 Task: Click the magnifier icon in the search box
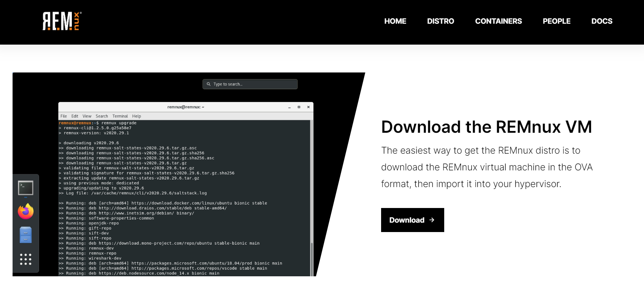tap(209, 84)
